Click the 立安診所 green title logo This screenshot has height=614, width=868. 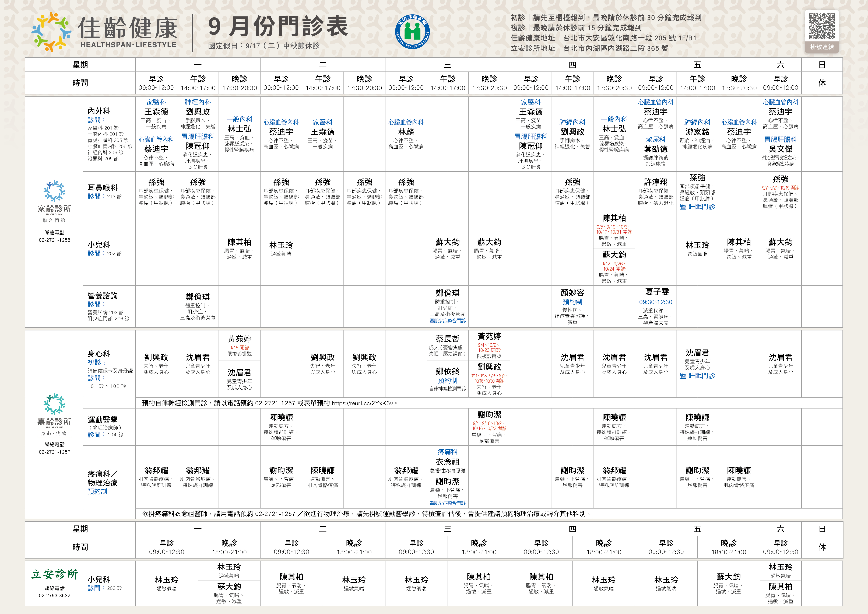[54, 574]
